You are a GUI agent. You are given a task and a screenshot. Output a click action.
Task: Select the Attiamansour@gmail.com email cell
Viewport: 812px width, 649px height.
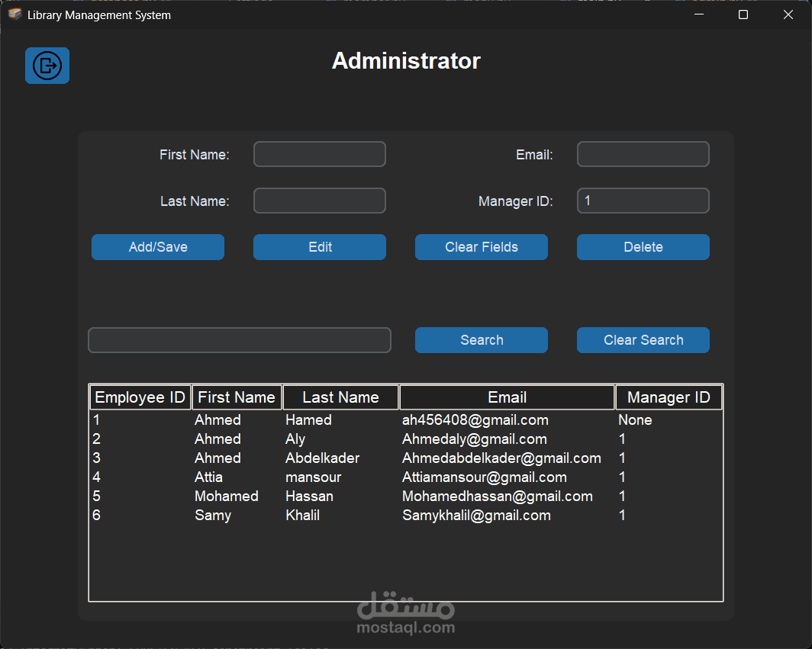point(484,477)
